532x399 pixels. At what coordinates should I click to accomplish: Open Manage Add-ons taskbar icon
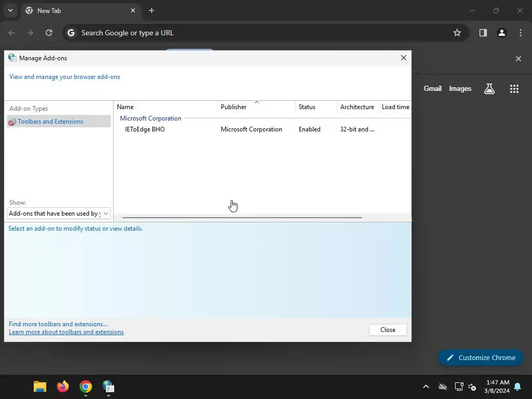[x=108, y=387]
